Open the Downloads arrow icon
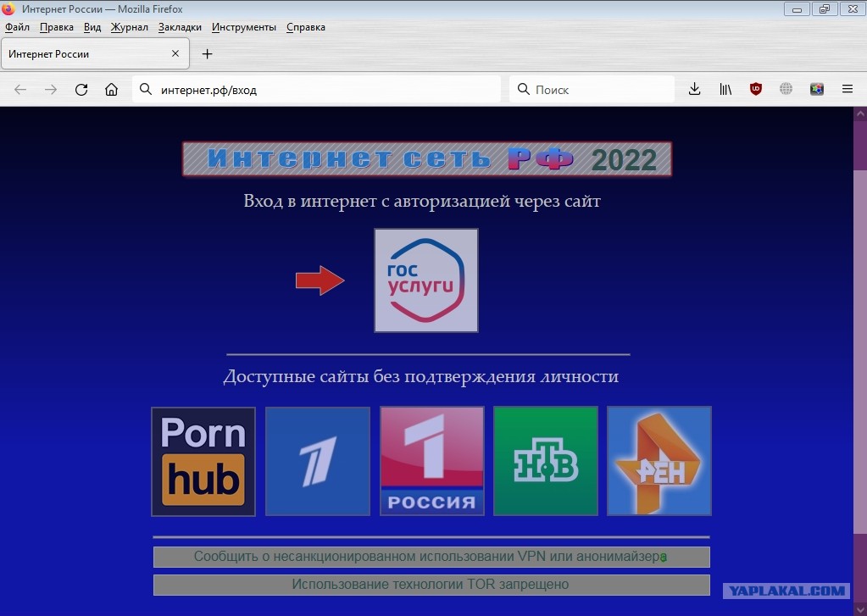 (x=694, y=89)
